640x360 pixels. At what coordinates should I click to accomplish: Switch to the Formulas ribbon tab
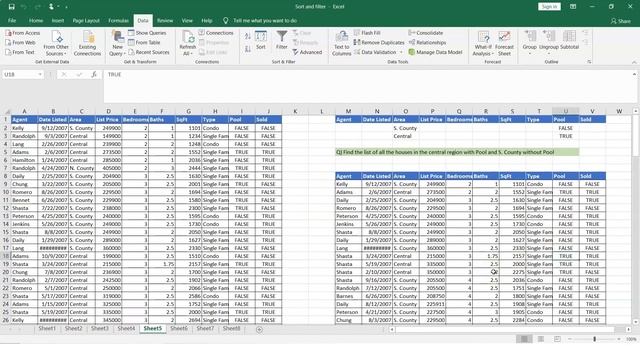click(x=118, y=20)
